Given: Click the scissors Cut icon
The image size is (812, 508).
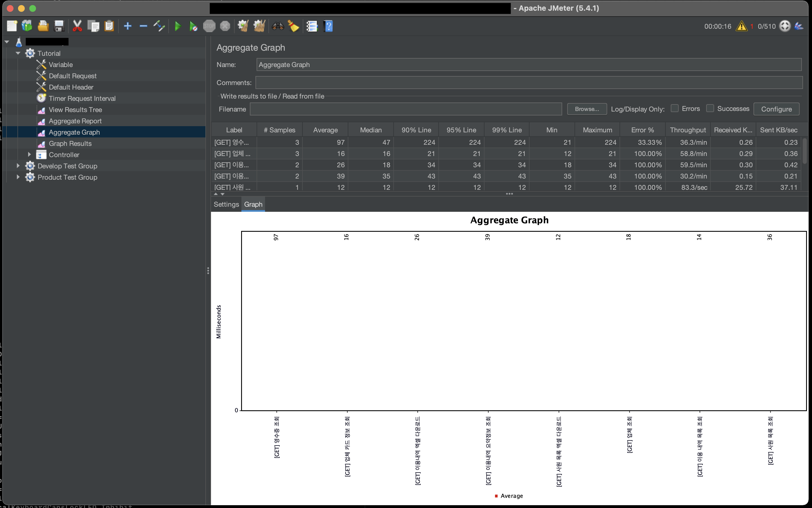Looking at the screenshot, I should (x=77, y=26).
